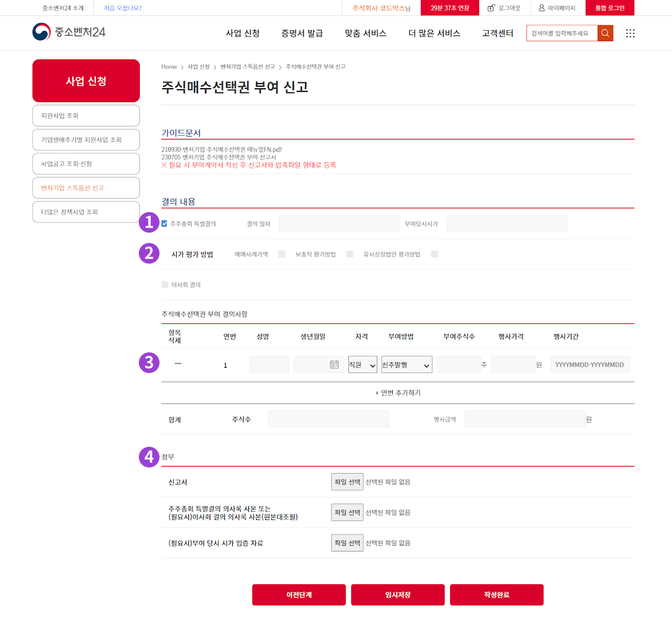Click the 행사기간 YYYYMMDD-YYYYMMDD input

(x=590, y=365)
